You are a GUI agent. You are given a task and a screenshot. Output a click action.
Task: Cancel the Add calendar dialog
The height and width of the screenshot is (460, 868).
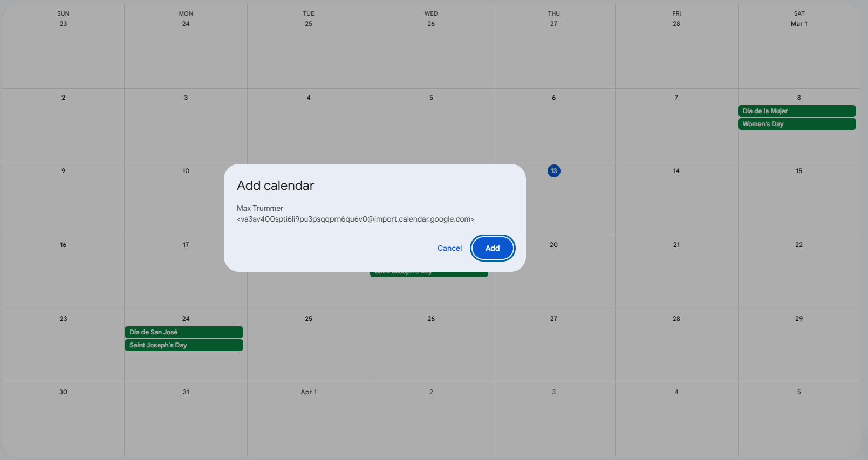coord(449,248)
